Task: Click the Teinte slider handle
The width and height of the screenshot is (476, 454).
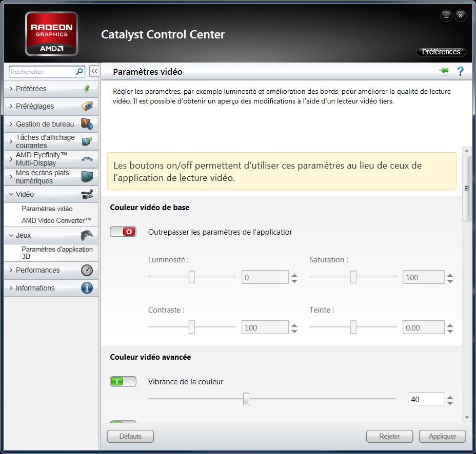Action: 353,327
